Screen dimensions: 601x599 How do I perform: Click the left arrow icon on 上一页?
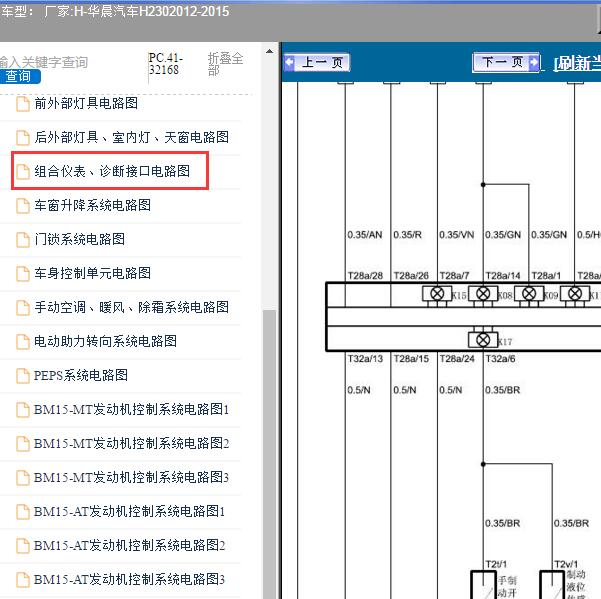coord(289,62)
